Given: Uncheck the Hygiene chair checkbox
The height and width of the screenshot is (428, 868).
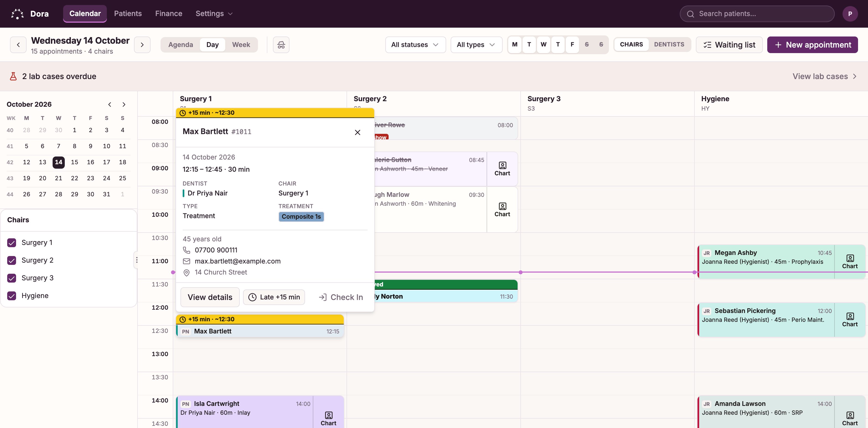Looking at the screenshot, I should tap(12, 296).
